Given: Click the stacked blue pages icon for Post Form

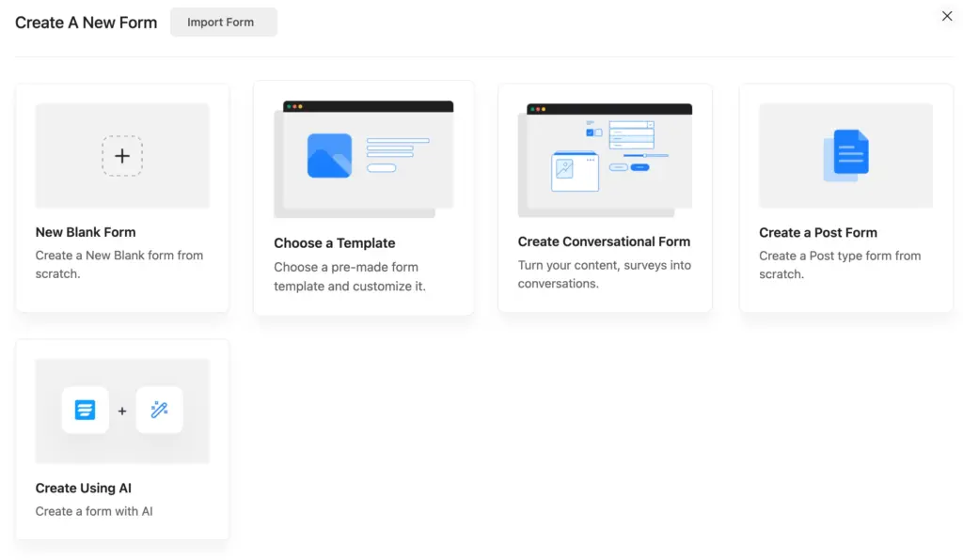Looking at the screenshot, I should (x=845, y=155).
